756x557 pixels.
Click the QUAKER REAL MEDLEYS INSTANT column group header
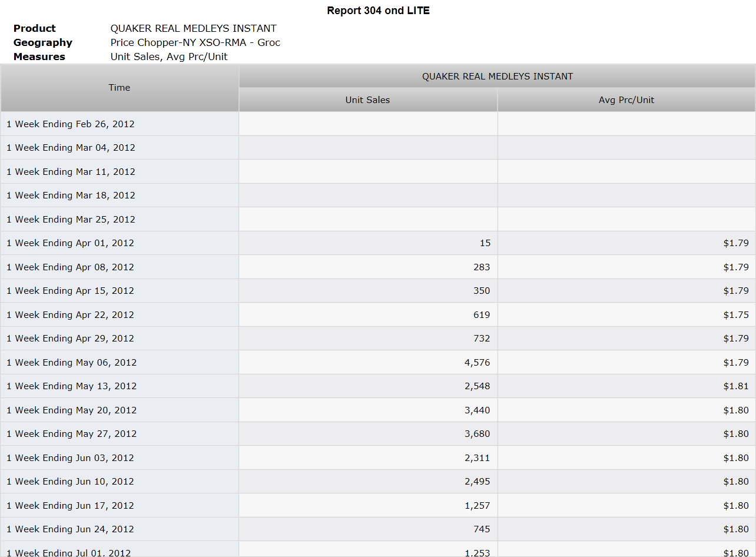498,77
